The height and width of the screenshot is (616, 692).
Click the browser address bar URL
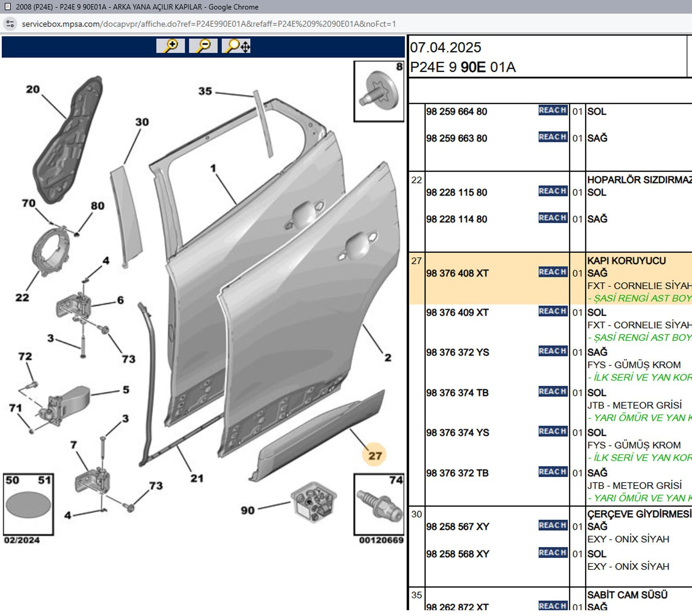click(208, 24)
